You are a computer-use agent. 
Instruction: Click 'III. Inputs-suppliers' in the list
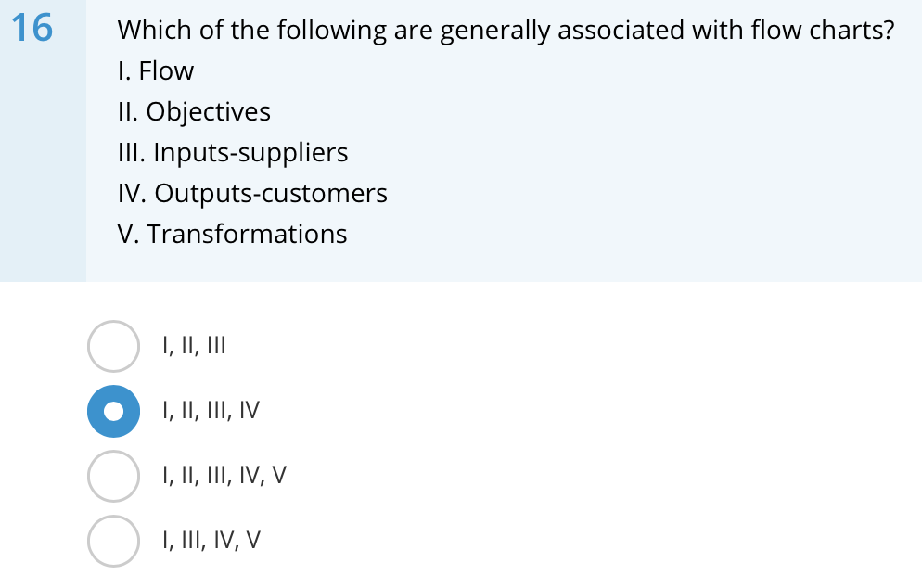(x=233, y=152)
